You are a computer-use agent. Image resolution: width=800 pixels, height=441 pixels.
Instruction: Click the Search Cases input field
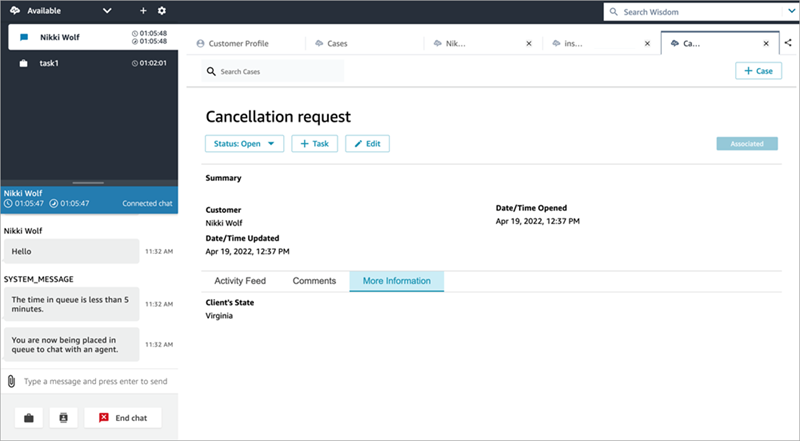(x=275, y=72)
